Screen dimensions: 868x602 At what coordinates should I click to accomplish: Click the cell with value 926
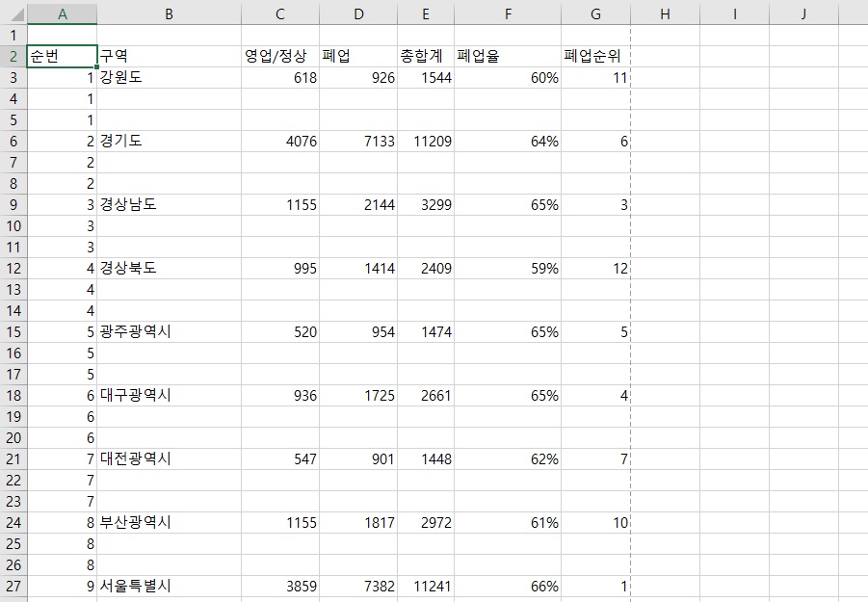[x=358, y=77]
